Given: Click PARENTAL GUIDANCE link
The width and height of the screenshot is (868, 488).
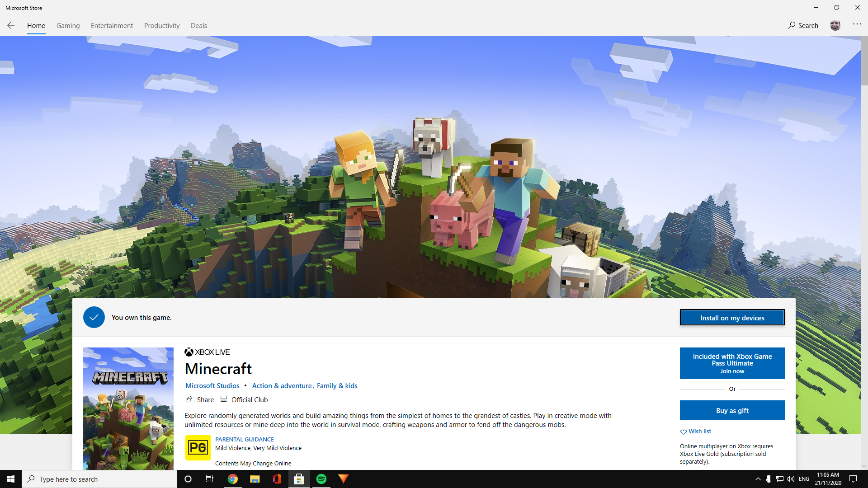Looking at the screenshot, I should click(245, 439).
